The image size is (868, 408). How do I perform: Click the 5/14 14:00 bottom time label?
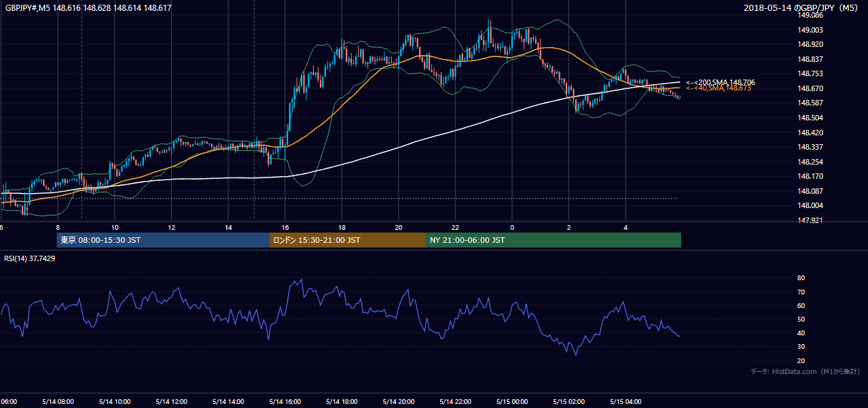[x=228, y=402]
